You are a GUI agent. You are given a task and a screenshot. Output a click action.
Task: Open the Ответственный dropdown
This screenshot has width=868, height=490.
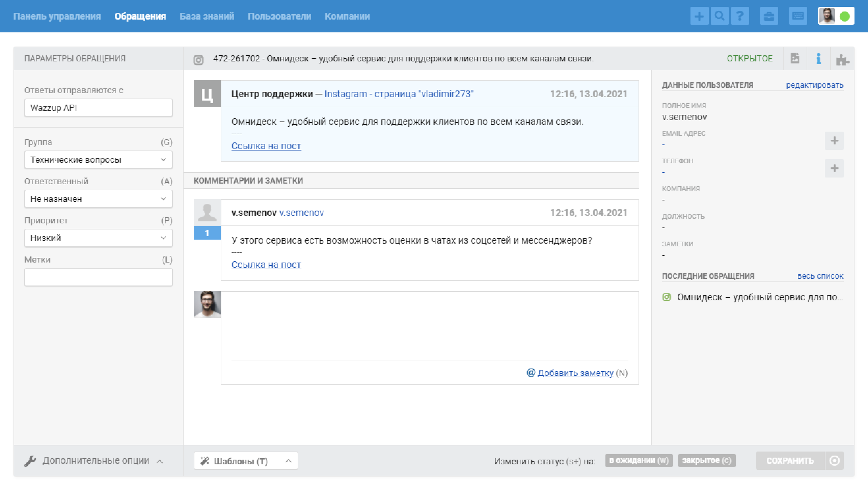[x=99, y=199]
